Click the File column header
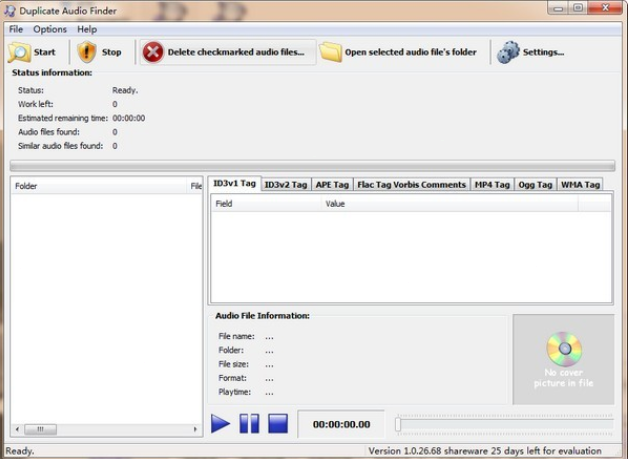The width and height of the screenshot is (629, 459). point(196,186)
